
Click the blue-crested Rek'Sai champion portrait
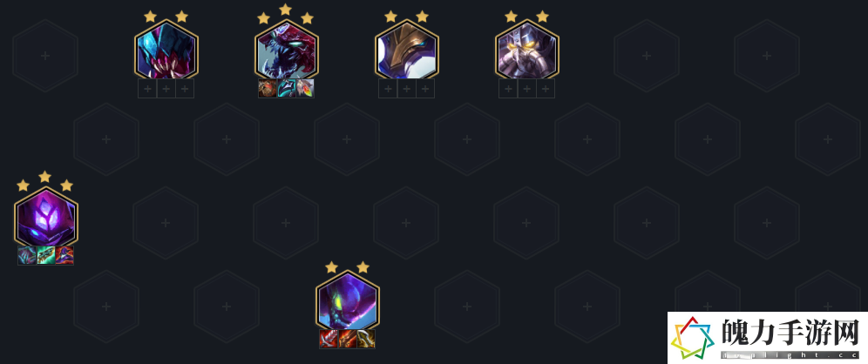(166, 50)
